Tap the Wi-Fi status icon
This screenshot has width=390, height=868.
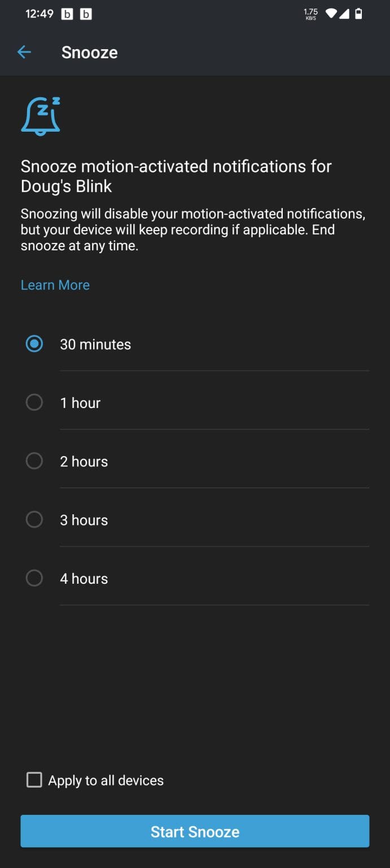331,14
